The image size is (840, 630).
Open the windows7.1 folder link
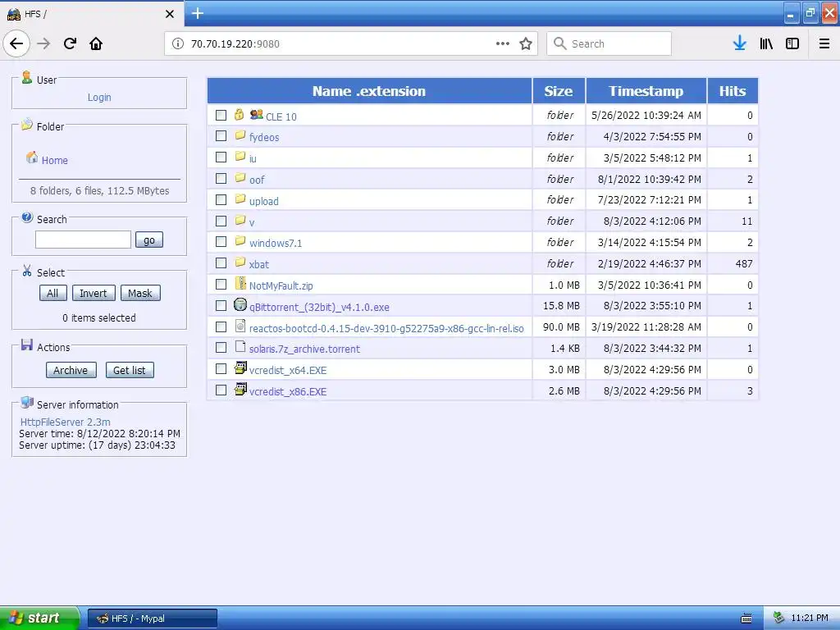[276, 243]
